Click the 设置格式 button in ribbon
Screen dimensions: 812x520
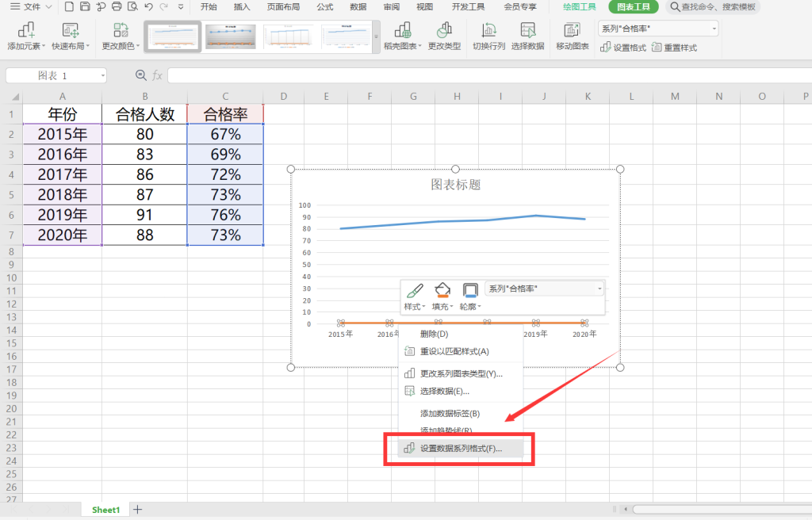pos(623,47)
